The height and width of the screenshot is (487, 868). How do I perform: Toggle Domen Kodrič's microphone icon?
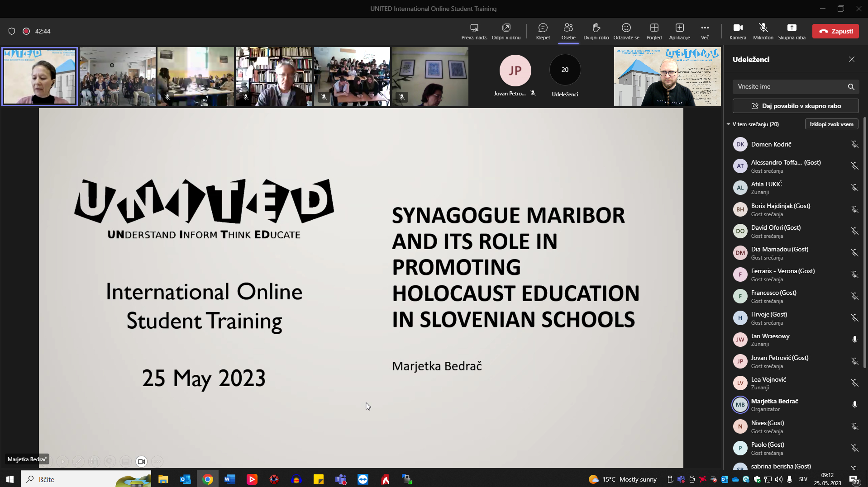[854, 144]
